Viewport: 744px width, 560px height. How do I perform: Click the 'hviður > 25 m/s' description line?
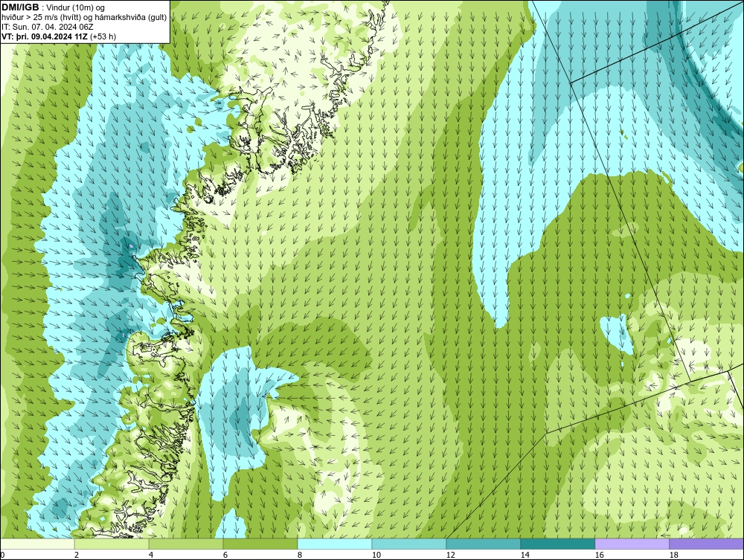tap(84, 18)
